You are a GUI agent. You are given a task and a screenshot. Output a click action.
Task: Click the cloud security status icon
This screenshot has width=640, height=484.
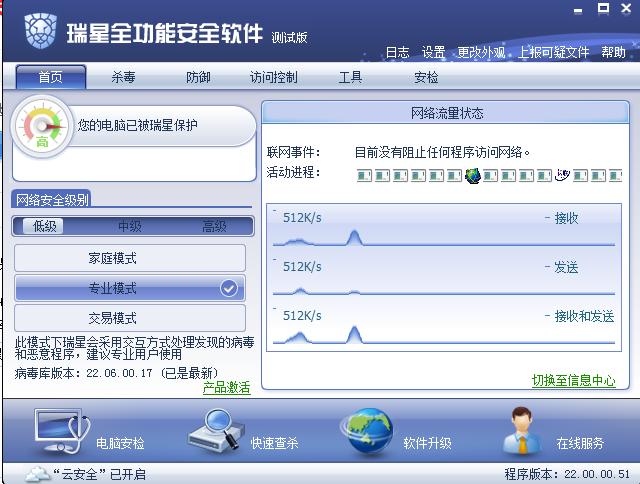click(38, 474)
